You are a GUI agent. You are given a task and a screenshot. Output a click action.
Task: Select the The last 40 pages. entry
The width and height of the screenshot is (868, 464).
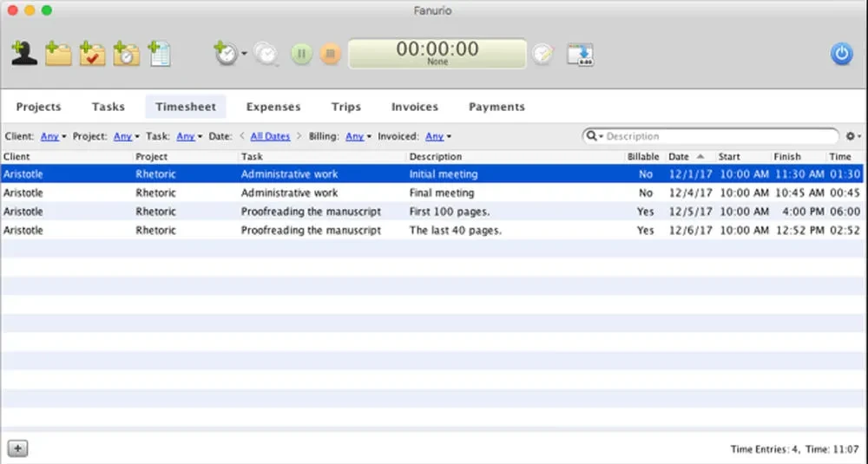coord(432,230)
